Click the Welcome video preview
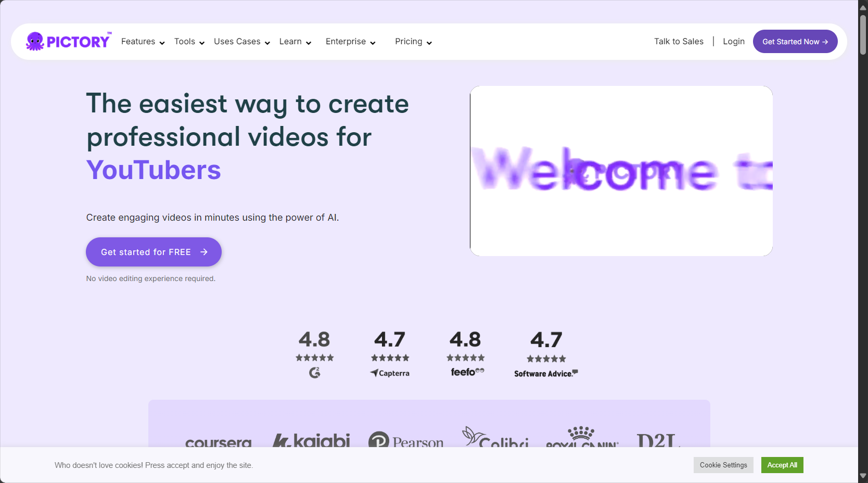The height and width of the screenshot is (483, 868). [x=621, y=171]
